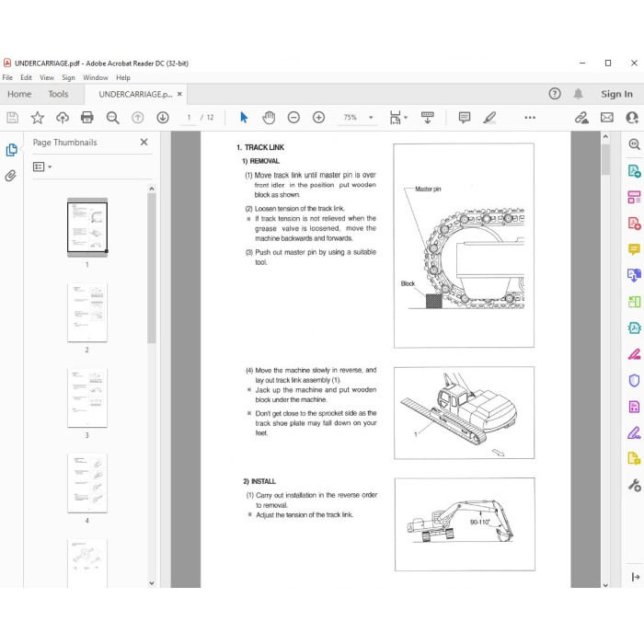This screenshot has height=644, width=644.
Task: Open the Help menu
Action: click(122, 77)
